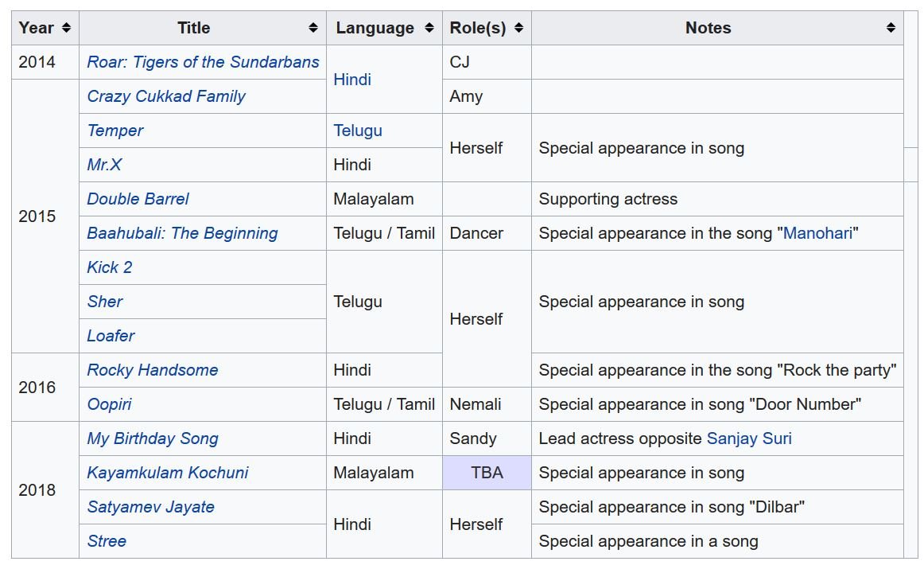Open the Hindi language link
This screenshot has width=924, height=569.
point(352,80)
